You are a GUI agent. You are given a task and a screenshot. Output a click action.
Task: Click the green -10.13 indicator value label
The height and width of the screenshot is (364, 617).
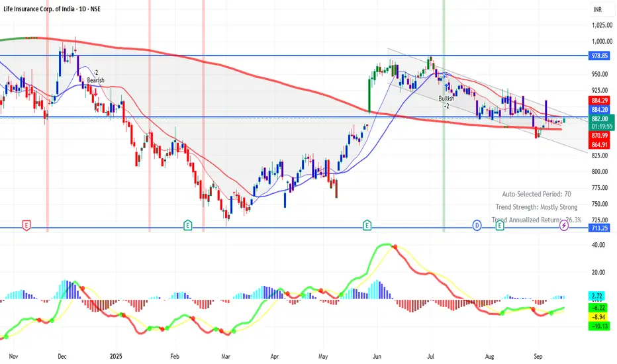[599, 326]
